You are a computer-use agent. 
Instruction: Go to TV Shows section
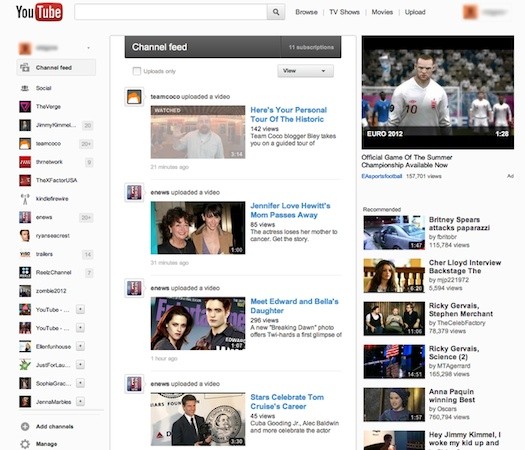[344, 12]
